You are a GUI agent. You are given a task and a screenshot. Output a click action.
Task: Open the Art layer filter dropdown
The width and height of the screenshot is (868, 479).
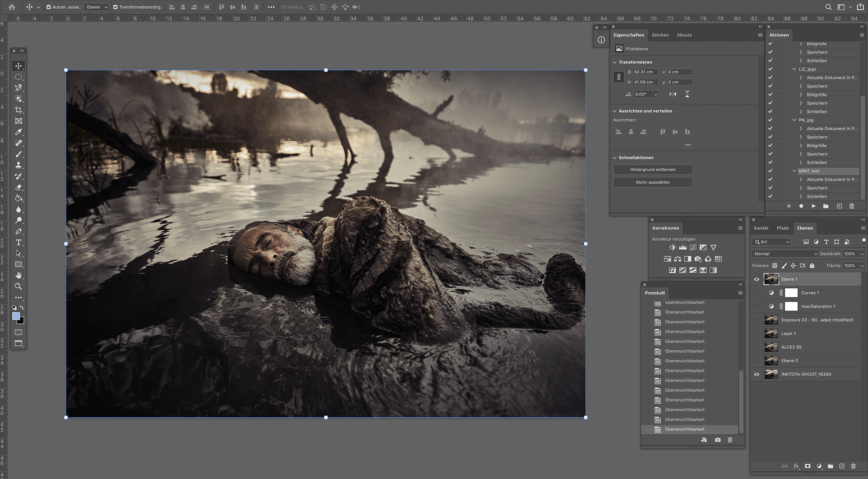point(772,242)
